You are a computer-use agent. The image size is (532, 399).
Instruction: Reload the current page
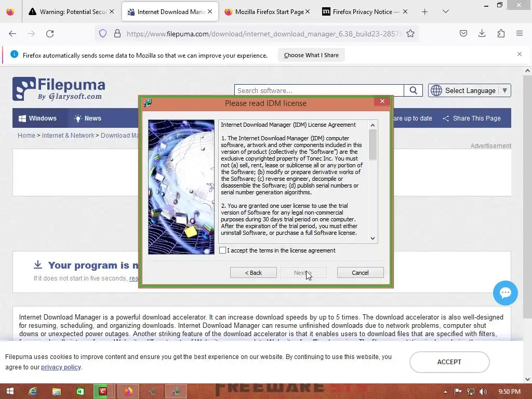point(50,34)
